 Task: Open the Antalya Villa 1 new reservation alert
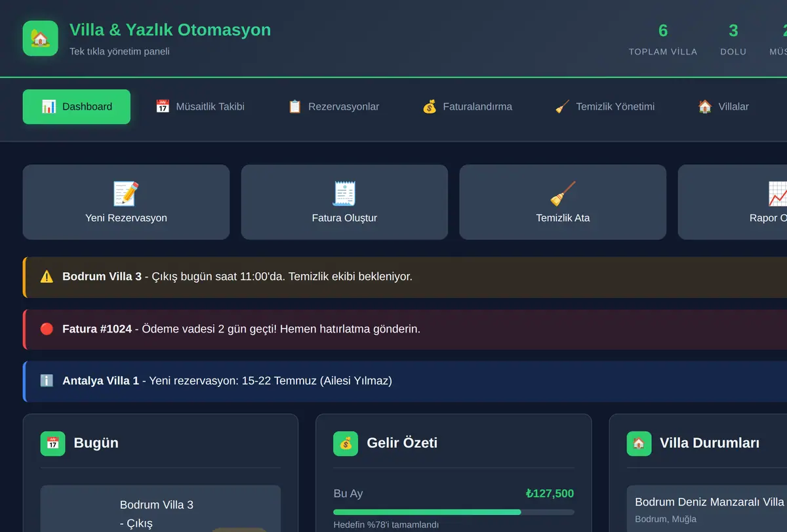[405, 381]
